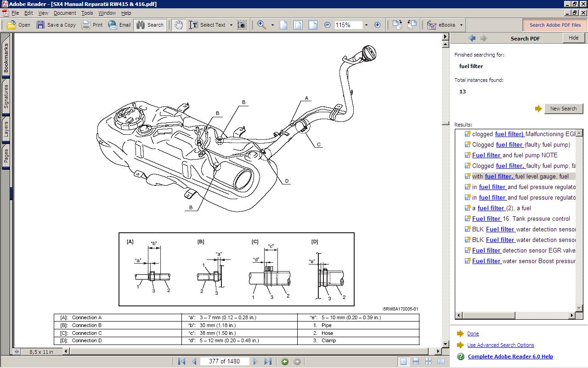588x368 pixels.
Task: Set view to Fit Width icon
Action: coord(313,25)
